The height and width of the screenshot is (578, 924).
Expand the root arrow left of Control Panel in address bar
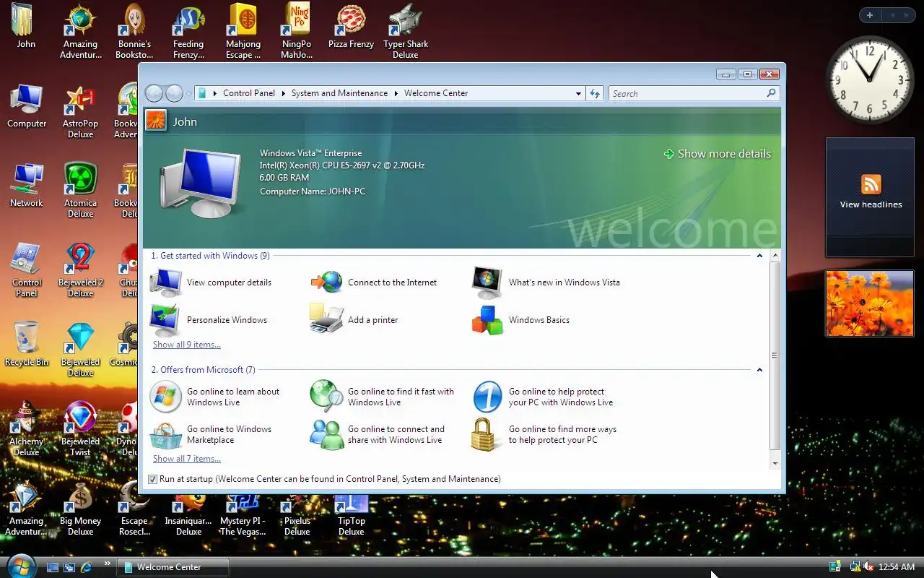[215, 93]
